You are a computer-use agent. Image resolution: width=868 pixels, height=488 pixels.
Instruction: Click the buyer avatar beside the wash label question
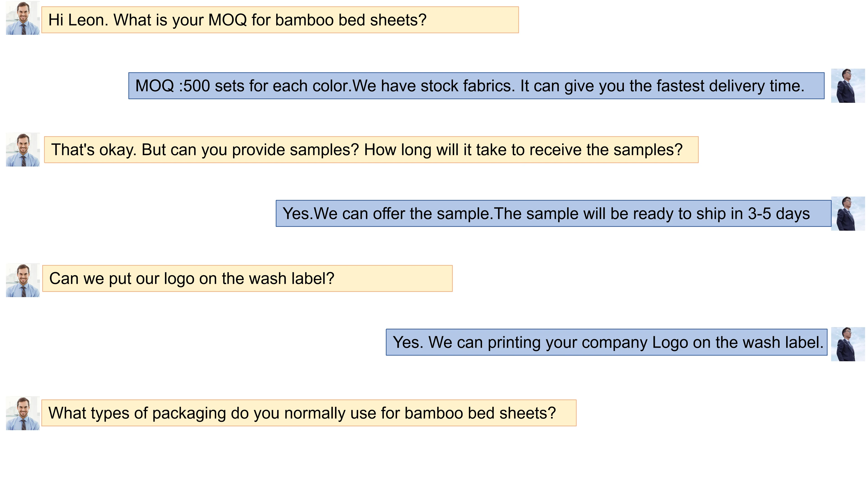pos(23,280)
